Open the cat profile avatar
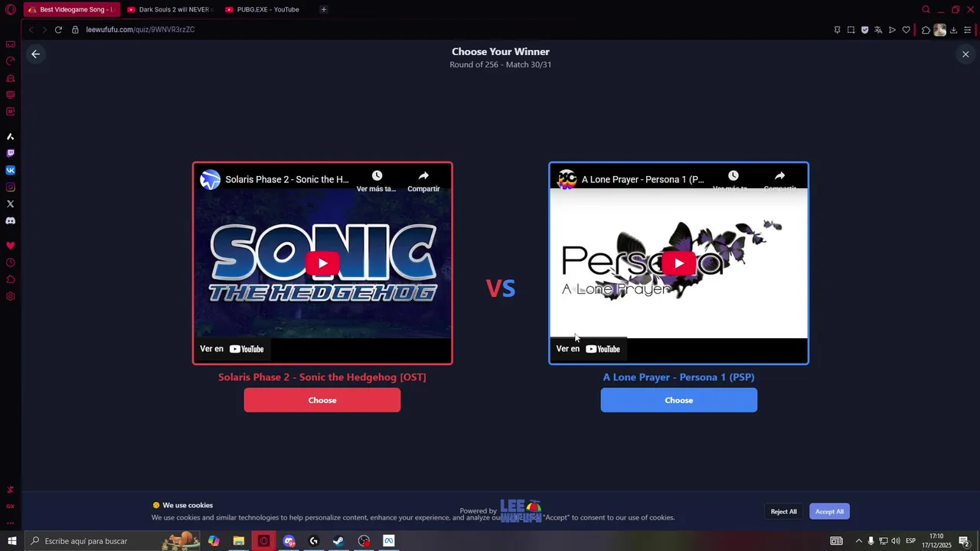This screenshot has height=551, width=980. [939, 30]
